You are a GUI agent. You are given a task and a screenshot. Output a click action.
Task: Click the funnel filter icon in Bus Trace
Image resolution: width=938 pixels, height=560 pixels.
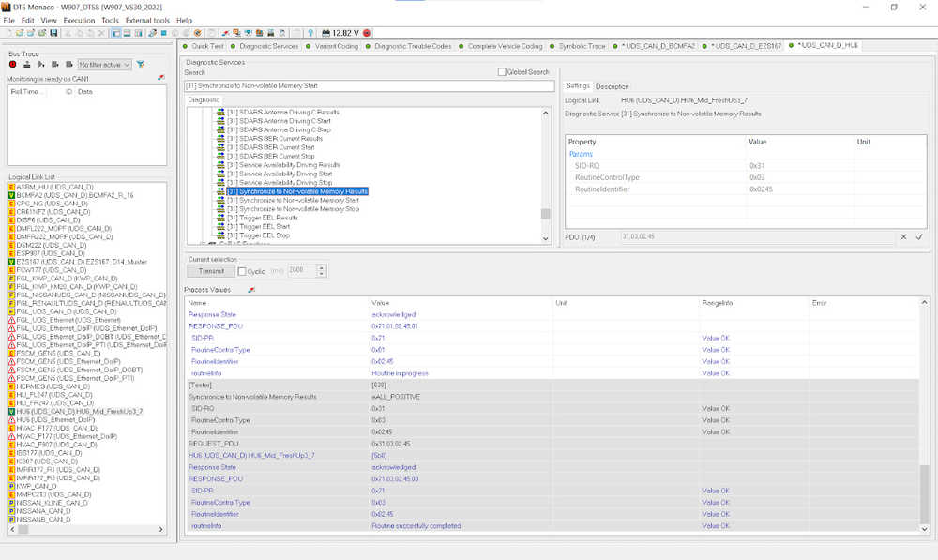point(140,64)
